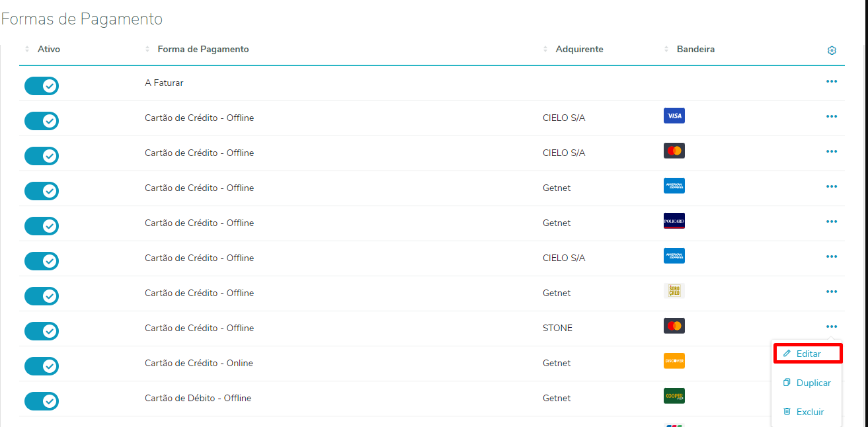Open the three-dot menu for the CIELO American Express row

(832, 256)
